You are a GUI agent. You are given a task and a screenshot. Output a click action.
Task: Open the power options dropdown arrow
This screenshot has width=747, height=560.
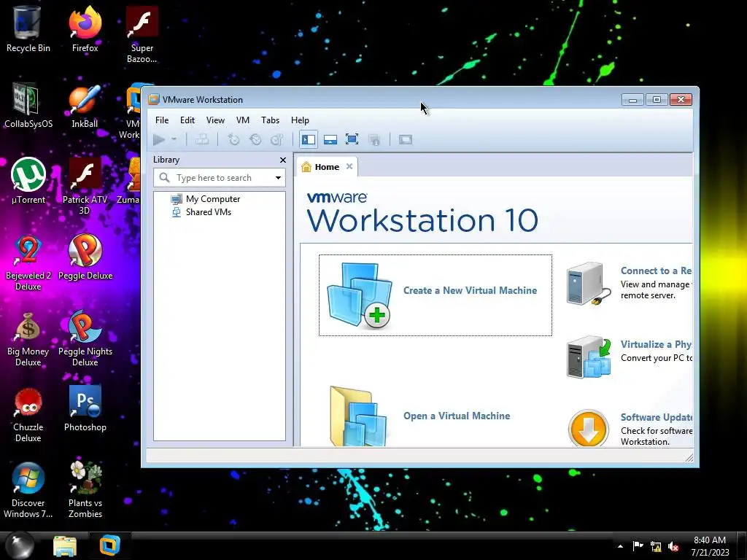[x=174, y=139]
